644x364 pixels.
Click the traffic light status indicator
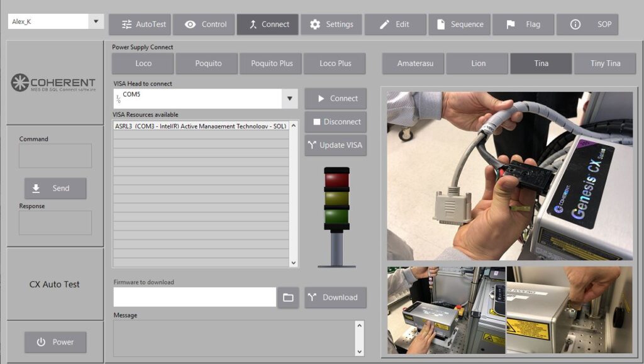click(x=337, y=217)
